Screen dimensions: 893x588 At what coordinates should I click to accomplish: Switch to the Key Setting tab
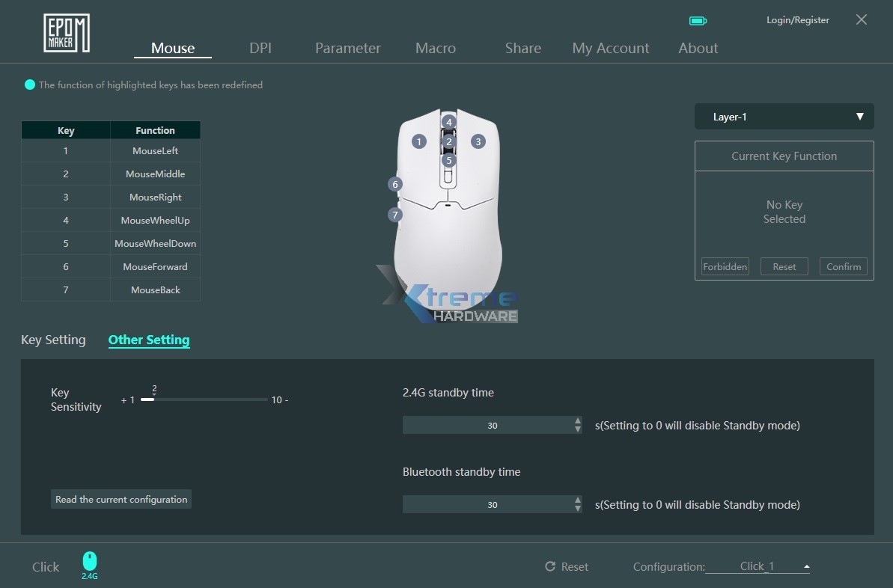coord(53,340)
